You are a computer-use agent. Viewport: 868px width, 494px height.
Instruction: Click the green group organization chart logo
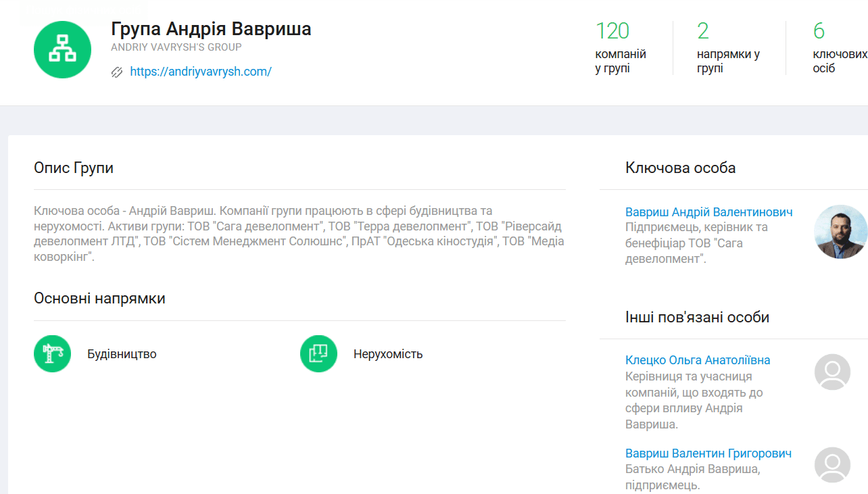click(x=62, y=49)
